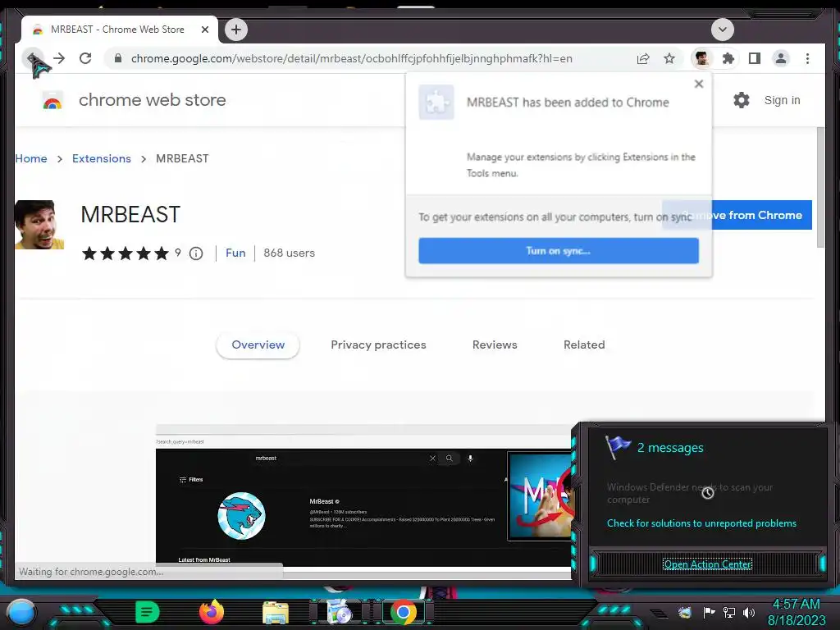Open volume speaker tray icon
The image size is (840, 630).
749,612
